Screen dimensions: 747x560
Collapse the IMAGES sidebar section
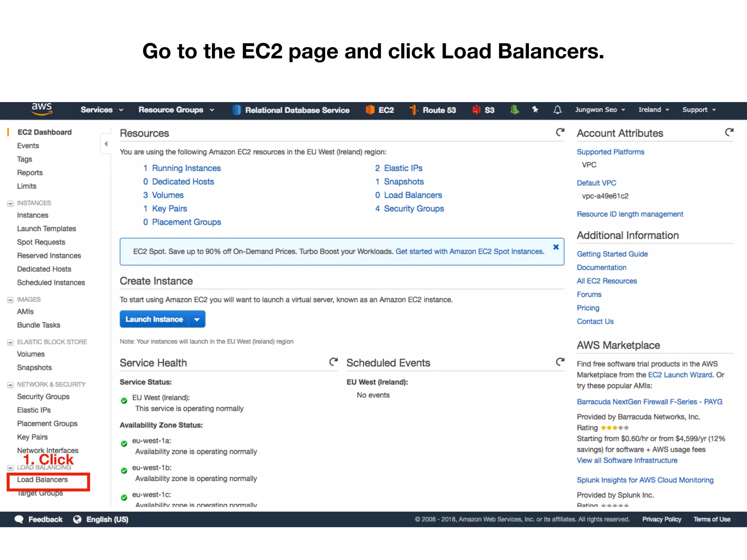click(11, 300)
